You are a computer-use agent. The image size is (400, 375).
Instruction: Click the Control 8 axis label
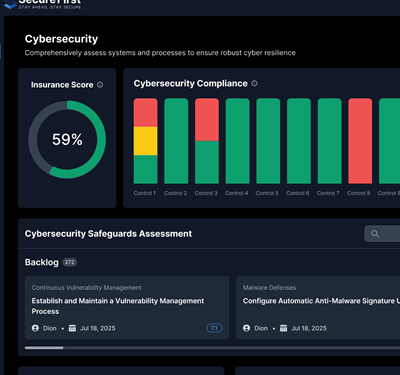(x=359, y=193)
